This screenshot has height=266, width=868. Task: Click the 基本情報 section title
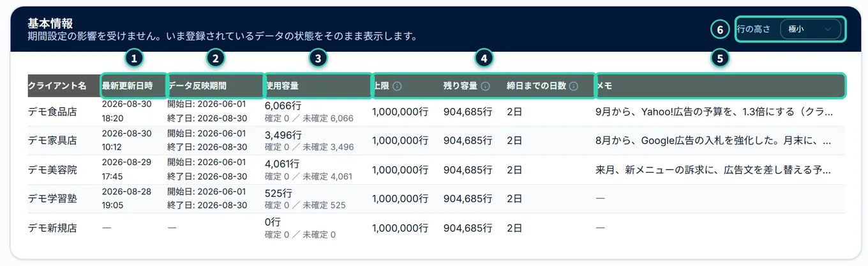[50, 23]
